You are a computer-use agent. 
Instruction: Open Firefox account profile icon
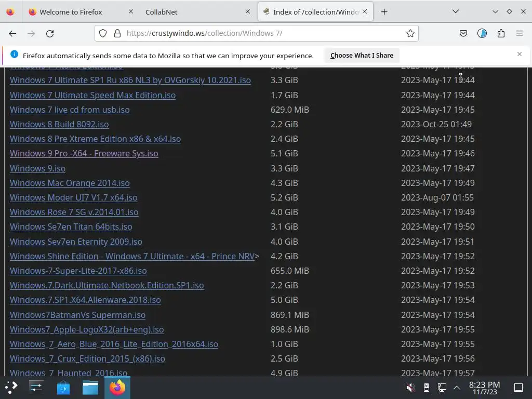coord(482,33)
